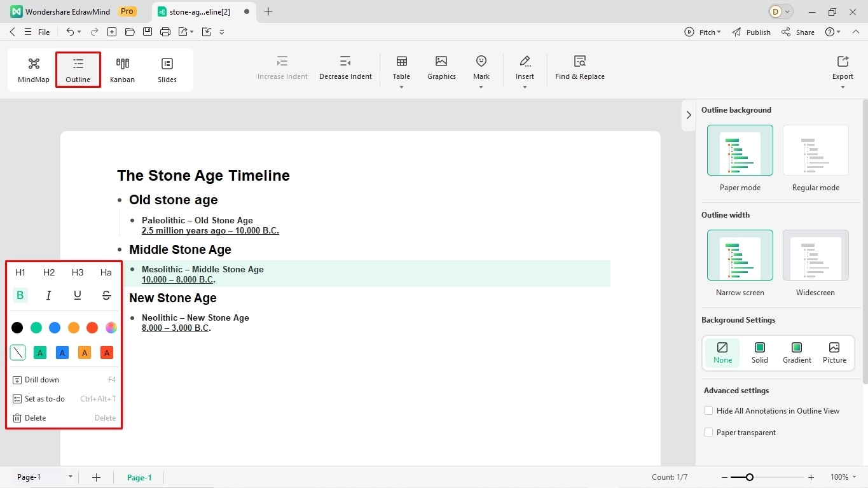
Task: Apply H2 heading style
Action: click(x=49, y=272)
